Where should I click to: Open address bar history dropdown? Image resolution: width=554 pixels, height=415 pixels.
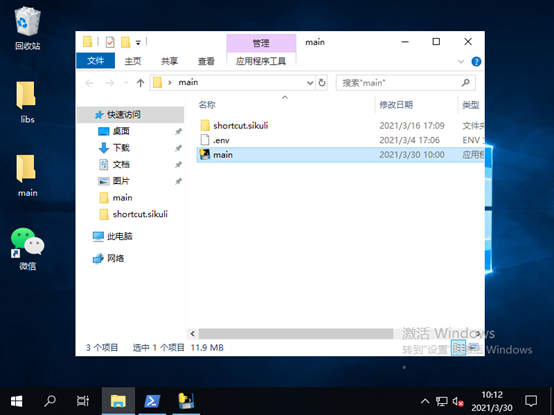click(310, 83)
